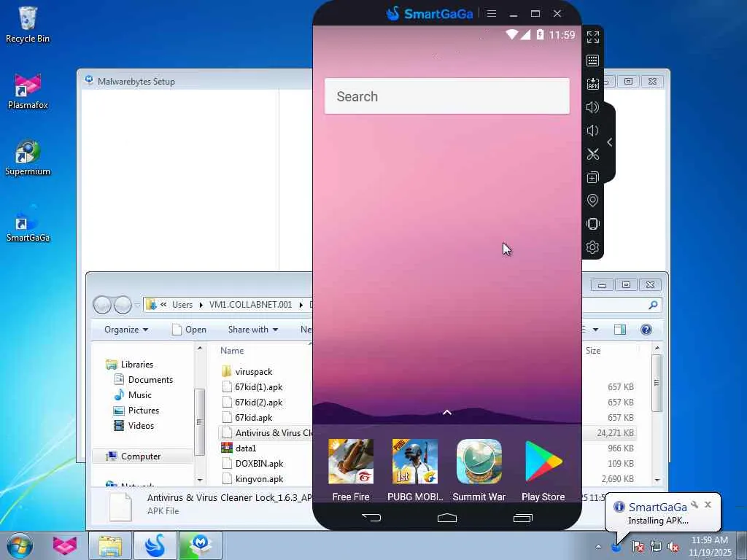Viewport: 747px width, 560px height.
Task: Click the Users breadcrumb in address bar
Action: [182, 305]
